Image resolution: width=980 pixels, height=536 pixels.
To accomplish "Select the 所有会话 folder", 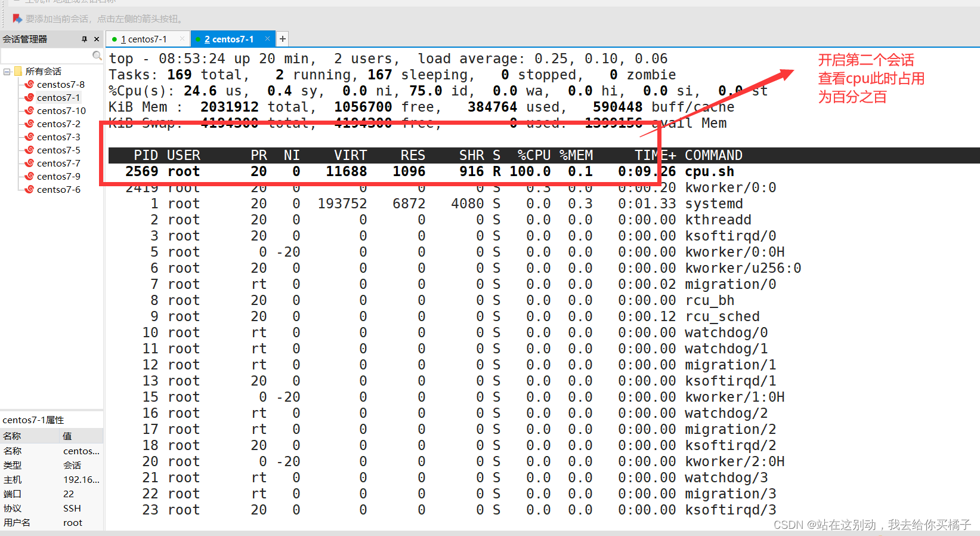I will (43, 71).
